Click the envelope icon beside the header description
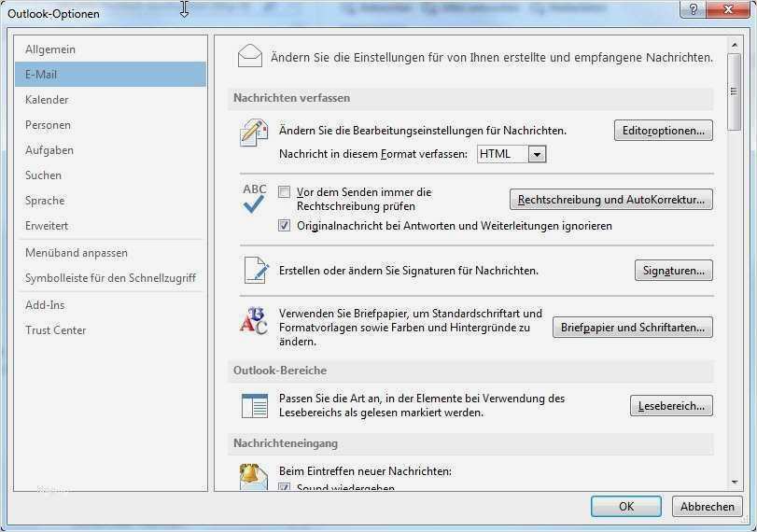The width and height of the screenshot is (757, 532). [x=250, y=56]
